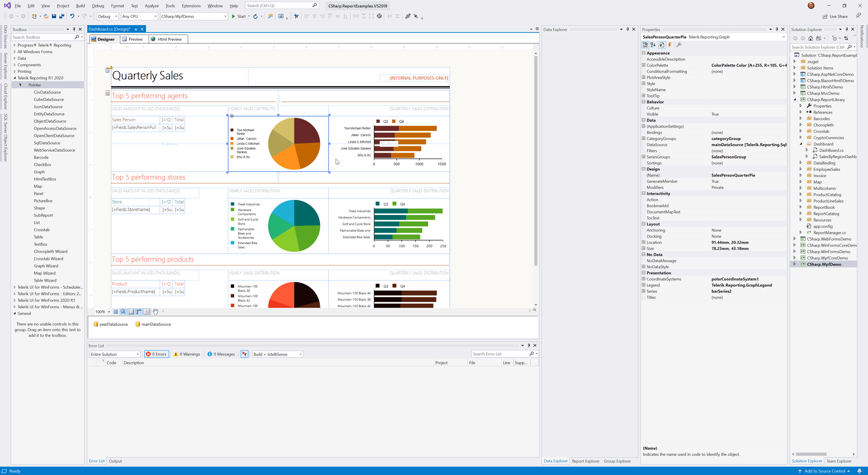Toggle the 0 Messages filter

pos(222,354)
